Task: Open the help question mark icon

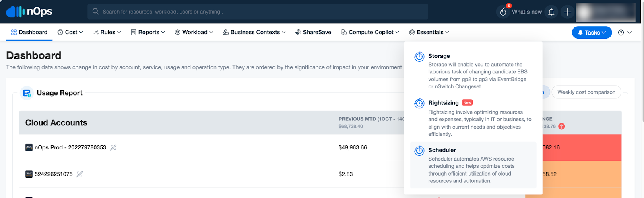Action: (621, 33)
